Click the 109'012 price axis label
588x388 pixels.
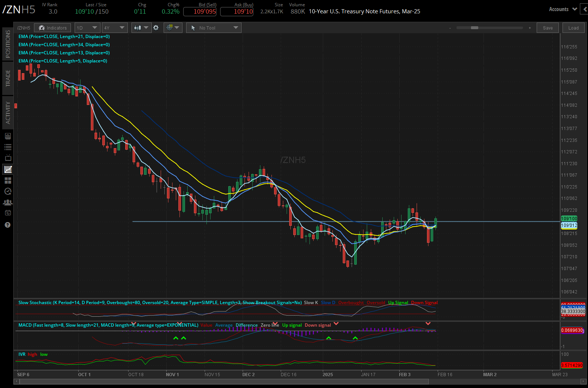pos(569,225)
